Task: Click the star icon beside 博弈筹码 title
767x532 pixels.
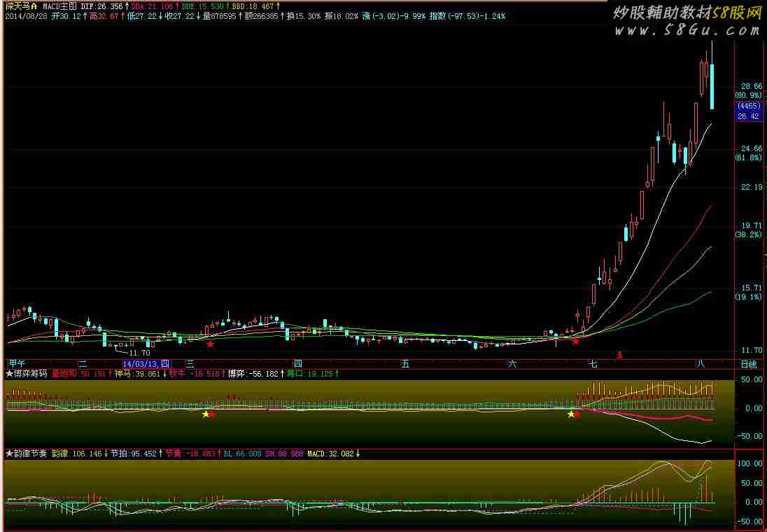Action: (x=9, y=374)
